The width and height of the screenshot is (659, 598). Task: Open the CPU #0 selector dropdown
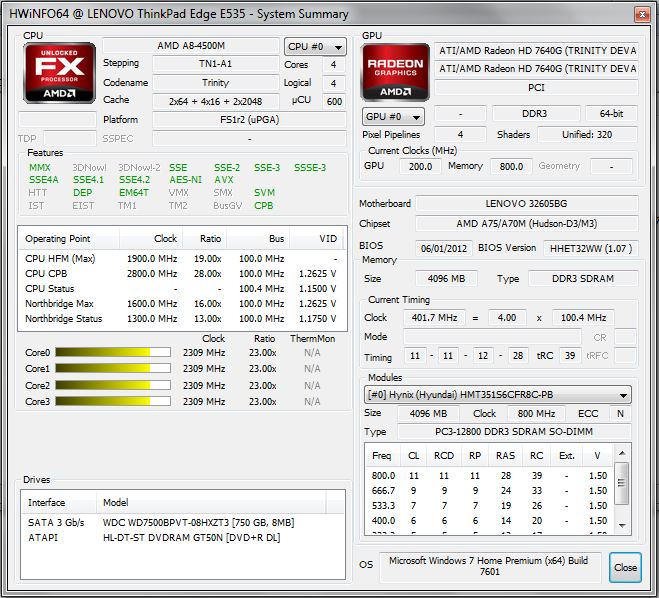pos(315,47)
